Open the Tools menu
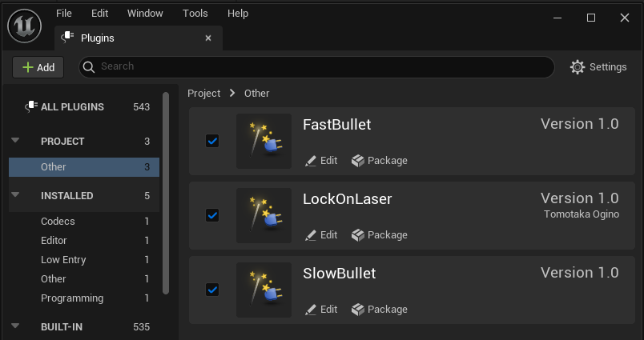This screenshot has height=340, width=644. pos(195,14)
